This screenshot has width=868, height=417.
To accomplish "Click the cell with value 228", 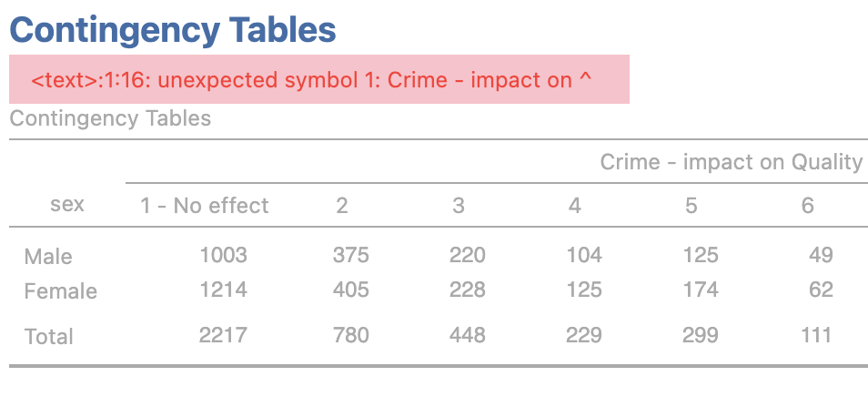I will pyautogui.click(x=468, y=290).
